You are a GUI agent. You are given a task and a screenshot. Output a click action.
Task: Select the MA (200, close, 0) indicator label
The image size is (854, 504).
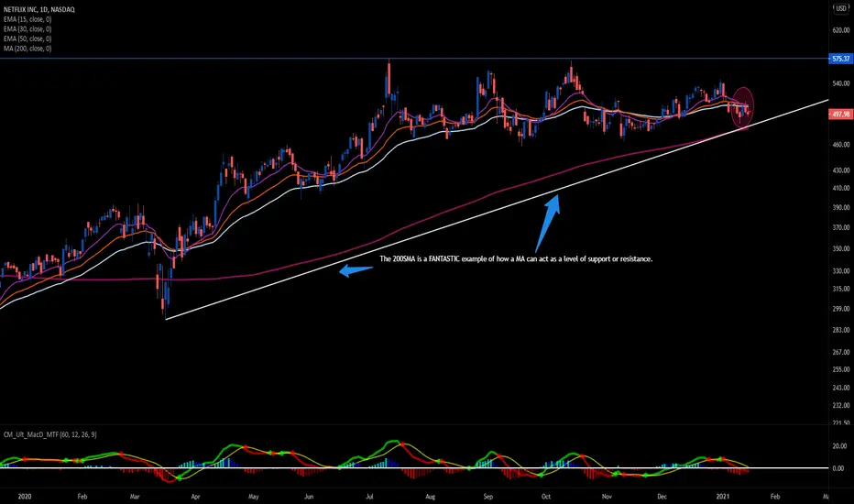pos(27,49)
